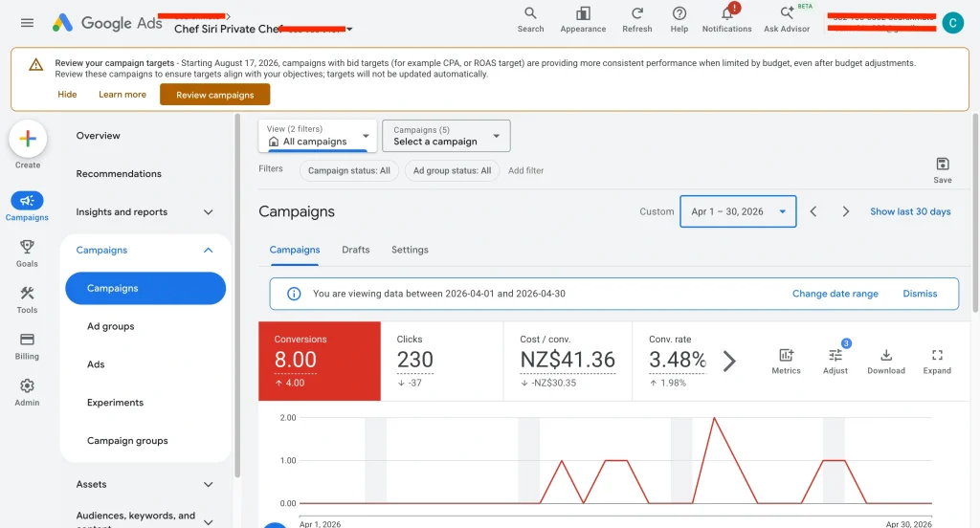Open the account avatar 'C'
Image resolution: width=980 pixels, height=528 pixels.
(952, 23)
